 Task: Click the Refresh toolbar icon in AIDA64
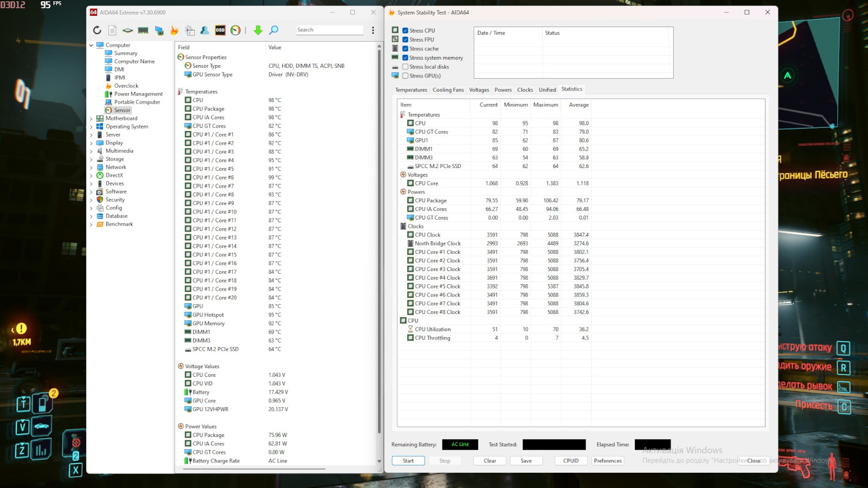point(97,30)
